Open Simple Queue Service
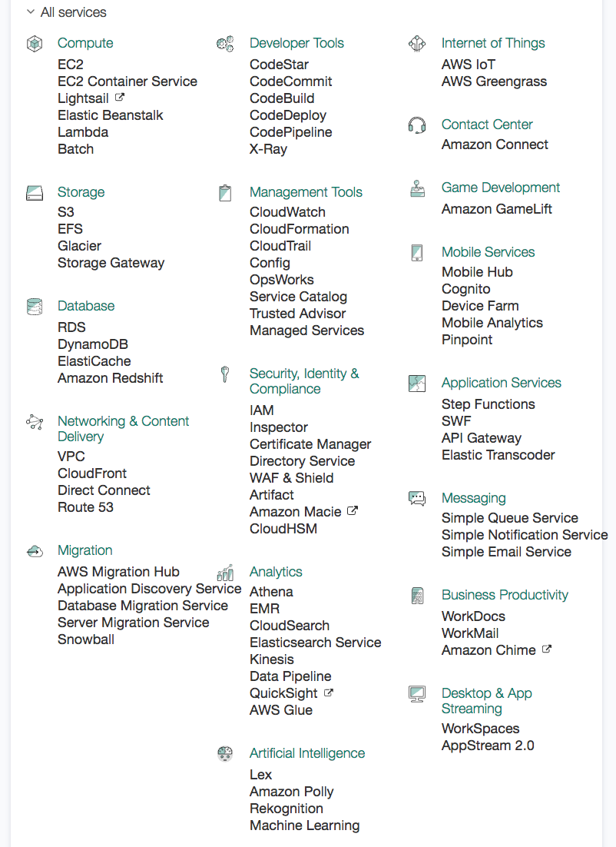This screenshot has height=847, width=616. click(510, 518)
